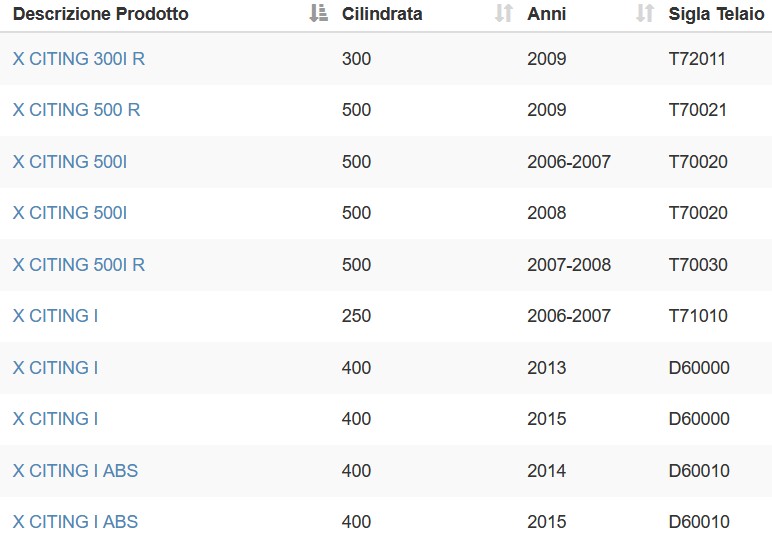This screenshot has width=772, height=535.
Task: Click the Anni column sort arrows
Action: pos(645,13)
